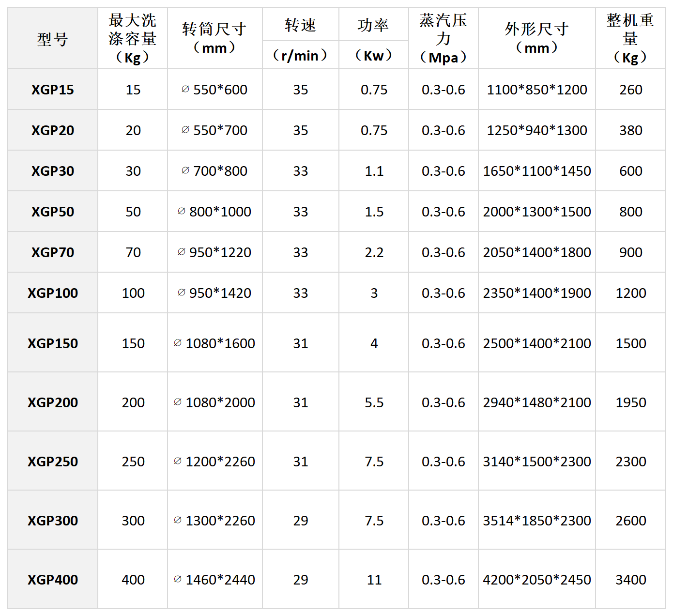This screenshot has width=673, height=616.
Task: Select the 最大洗涤容量 (Kg) header cell
Action: point(133,39)
